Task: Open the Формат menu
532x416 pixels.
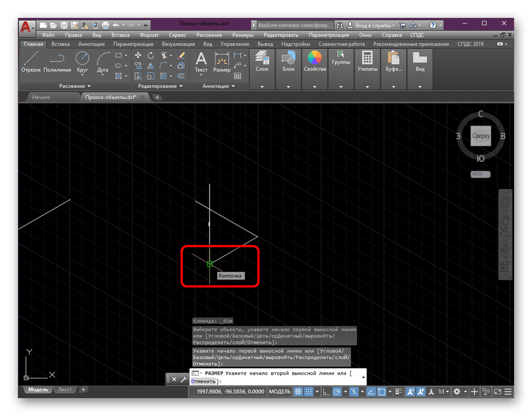Action: point(149,35)
